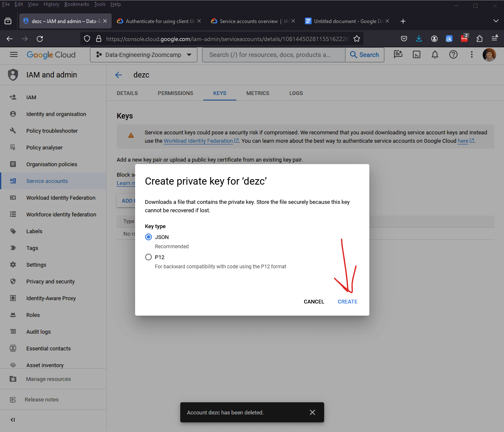Open the Firefox application menu
The image size is (504, 432).
(x=494, y=39)
